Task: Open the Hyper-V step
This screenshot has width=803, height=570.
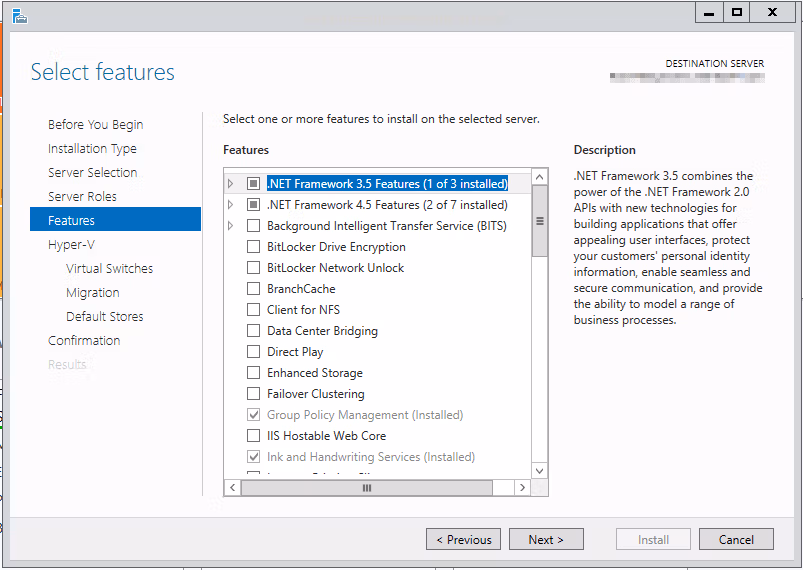Action: [x=71, y=245]
